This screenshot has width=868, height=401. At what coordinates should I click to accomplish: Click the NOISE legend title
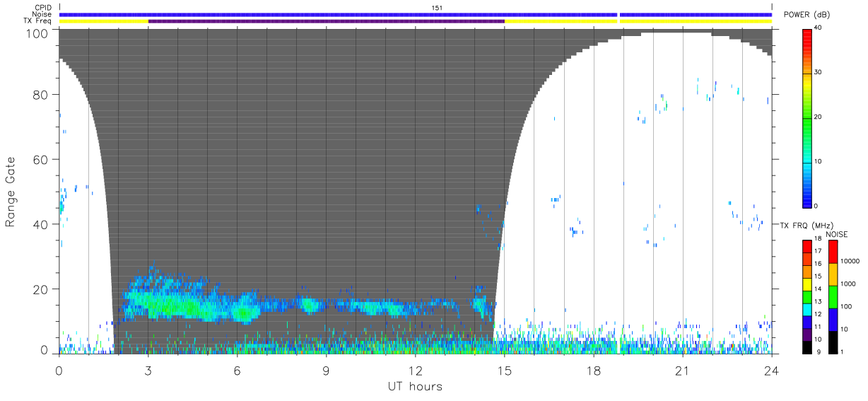tap(837, 234)
